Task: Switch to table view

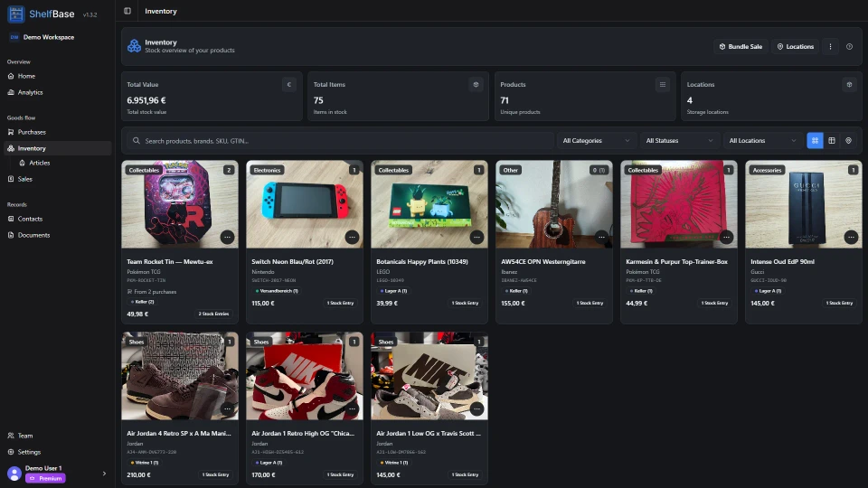Action: tap(832, 141)
